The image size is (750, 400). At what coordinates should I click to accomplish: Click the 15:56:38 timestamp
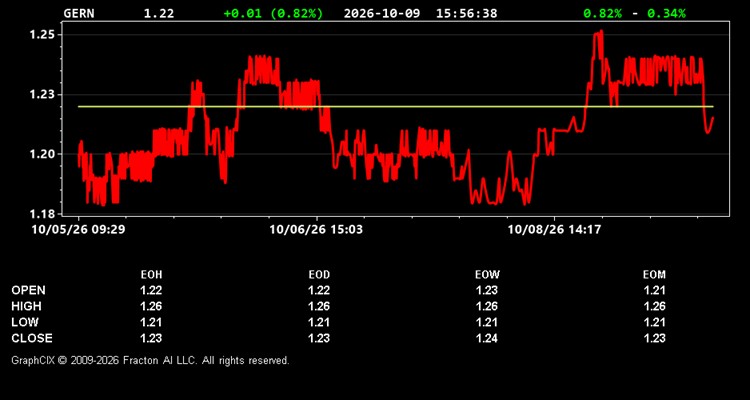[x=466, y=13]
